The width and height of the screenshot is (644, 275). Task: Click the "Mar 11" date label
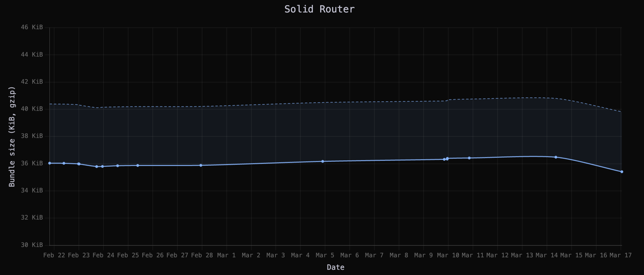coord(473,255)
